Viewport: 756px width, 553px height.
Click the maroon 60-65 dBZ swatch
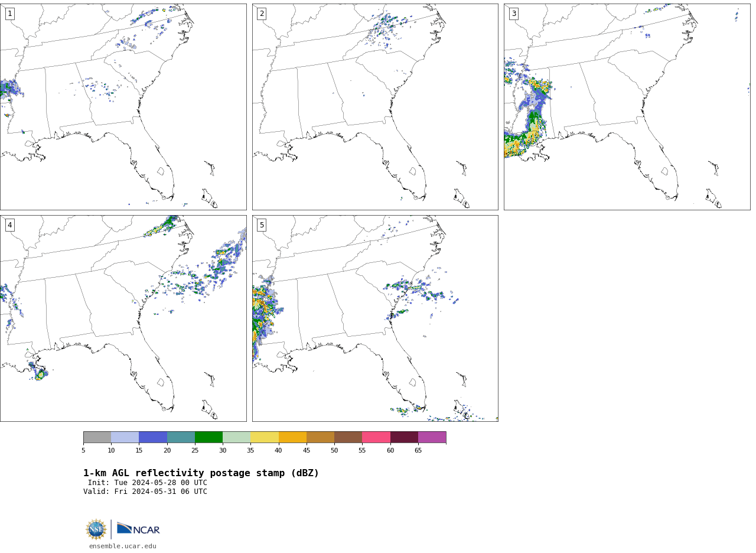pyautogui.click(x=404, y=437)
